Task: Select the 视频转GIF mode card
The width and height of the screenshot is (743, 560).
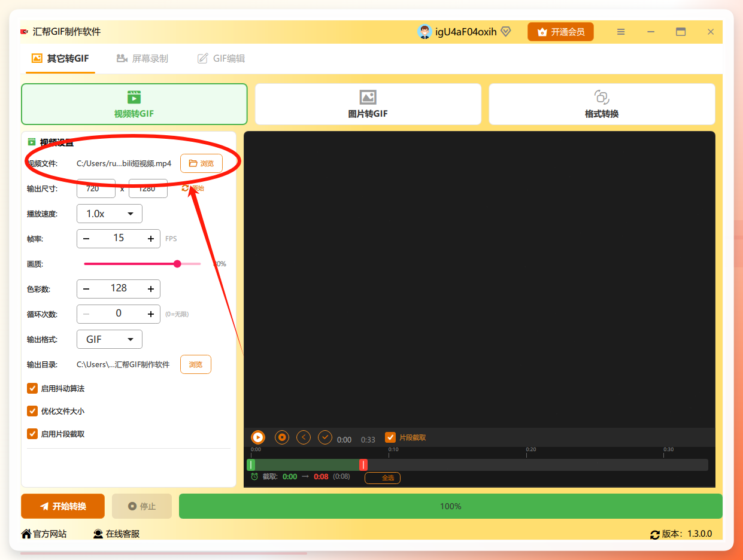Action: pos(134,104)
